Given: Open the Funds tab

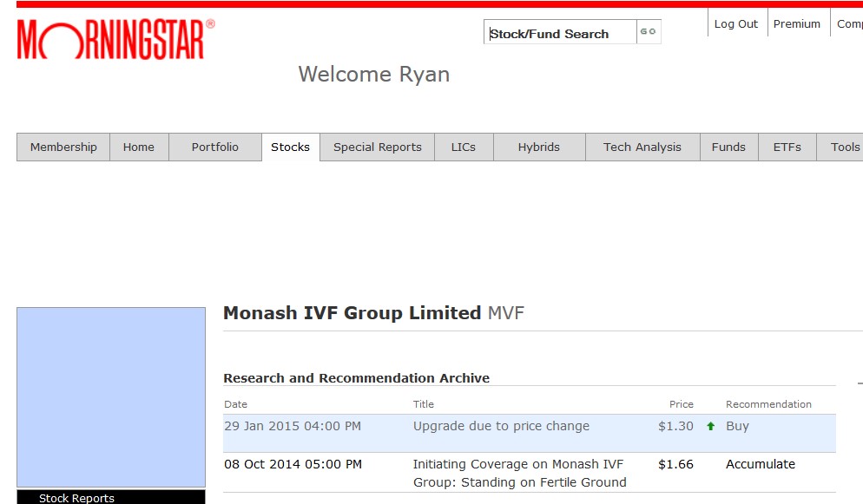Looking at the screenshot, I should point(728,147).
